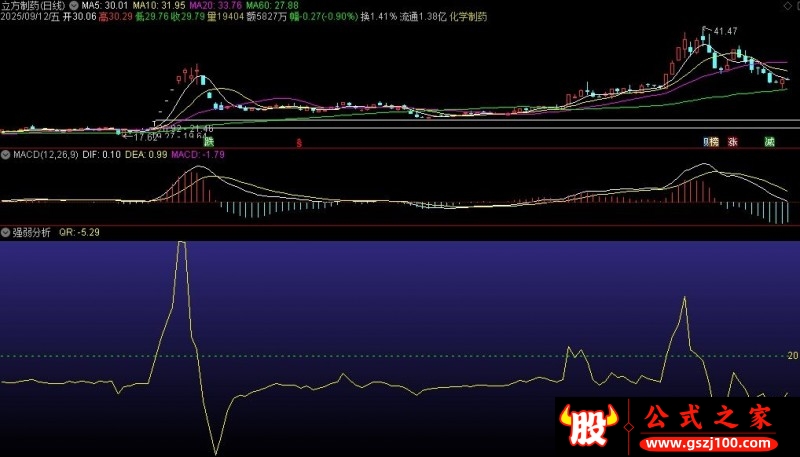Expand the 强弱分析 indicator dropdown arrow

click(5, 231)
